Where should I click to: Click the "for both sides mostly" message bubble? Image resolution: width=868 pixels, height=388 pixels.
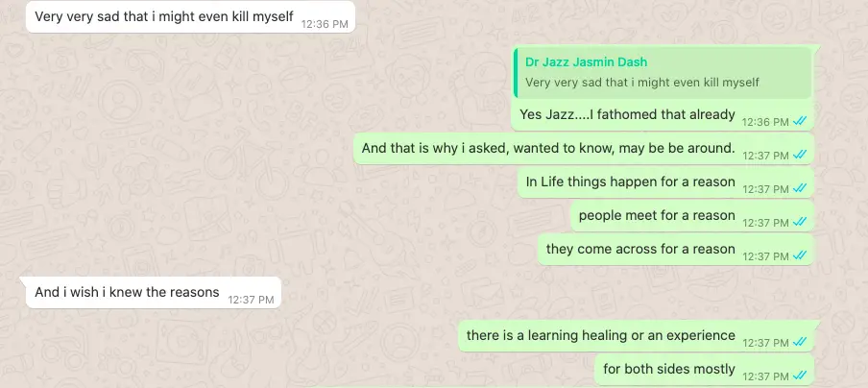pyautogui.click(x=704, y=370)
